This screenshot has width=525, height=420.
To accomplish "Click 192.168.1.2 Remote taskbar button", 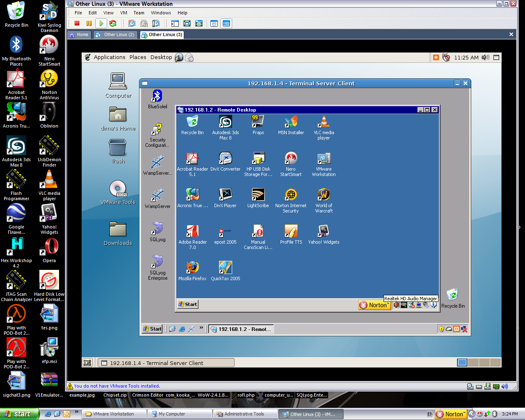I will pos(241,329).
